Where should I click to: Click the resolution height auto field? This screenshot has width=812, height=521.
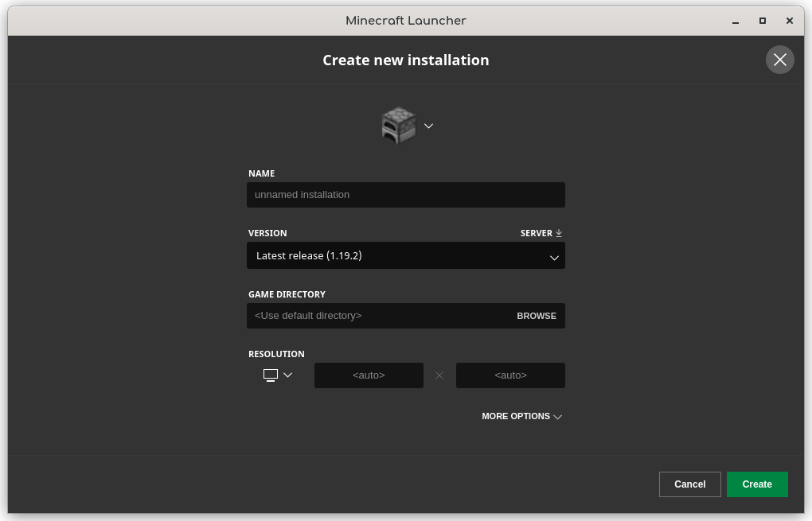tap(510, 375)
